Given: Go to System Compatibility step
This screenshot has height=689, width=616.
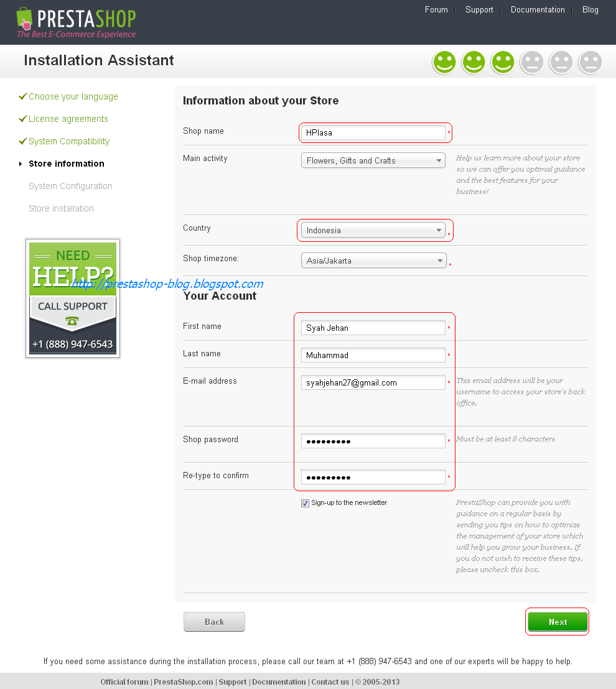Looking at the screenshot, I should coord(69,142).
